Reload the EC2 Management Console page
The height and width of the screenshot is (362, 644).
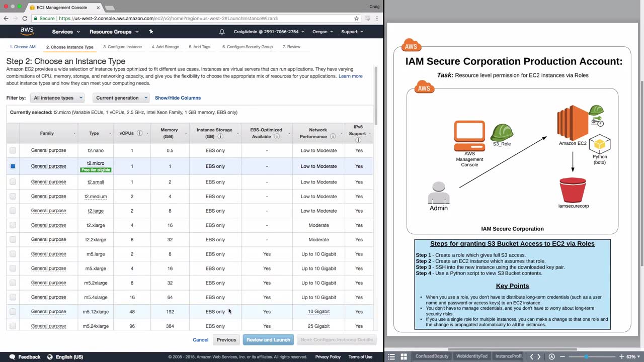(25, 19)
